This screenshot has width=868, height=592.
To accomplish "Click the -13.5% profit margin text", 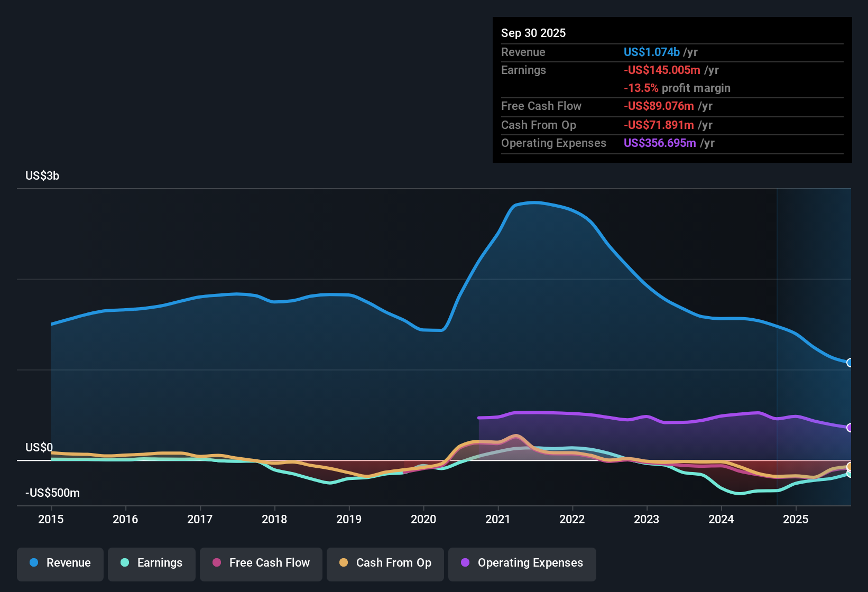I will tap(677, 88).
